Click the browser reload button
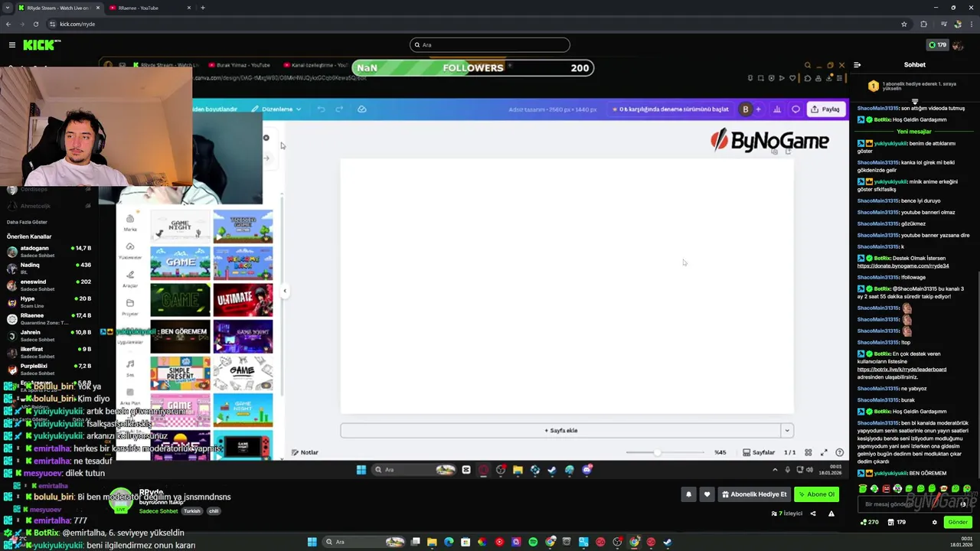The image size is (980, 551). 35,24
